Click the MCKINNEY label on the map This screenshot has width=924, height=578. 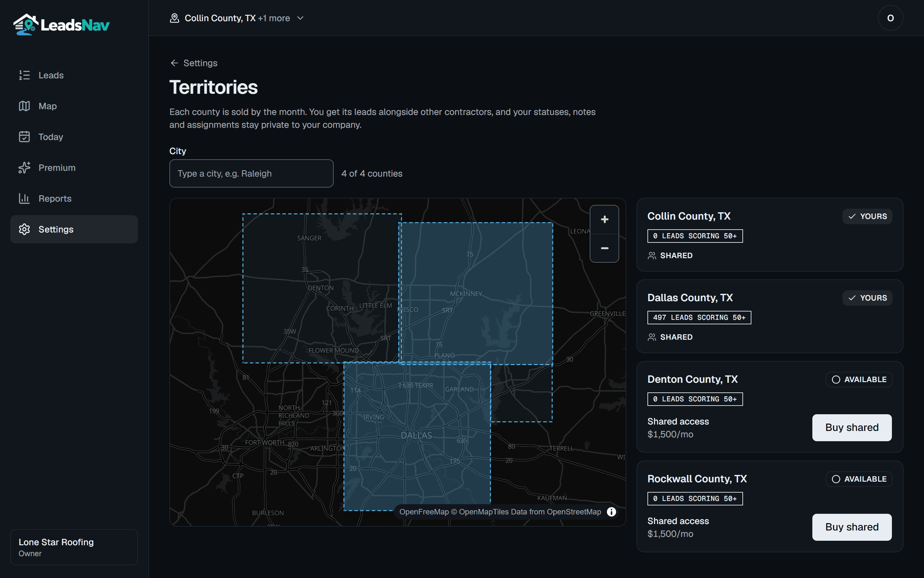(466, 293)
